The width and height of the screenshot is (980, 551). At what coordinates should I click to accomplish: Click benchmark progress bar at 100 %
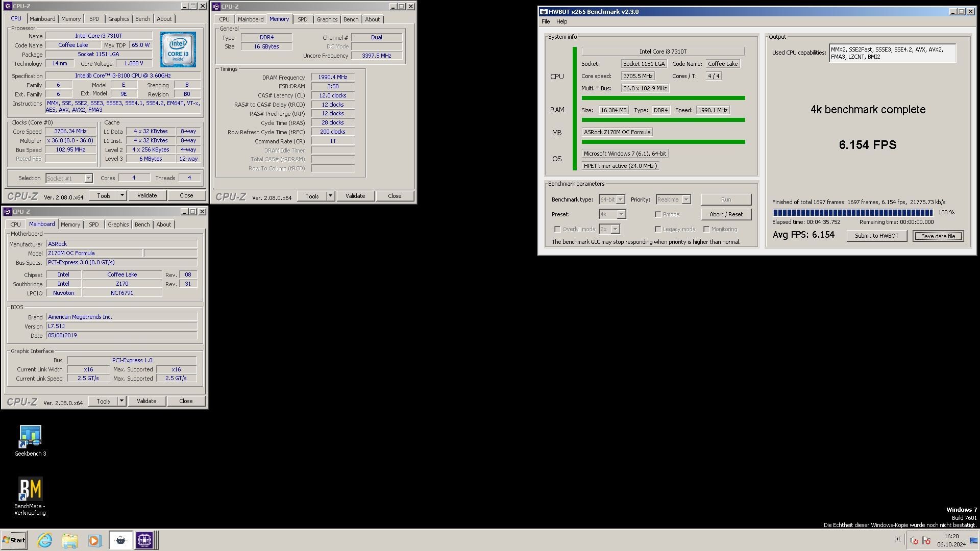(x=853, y=213)
